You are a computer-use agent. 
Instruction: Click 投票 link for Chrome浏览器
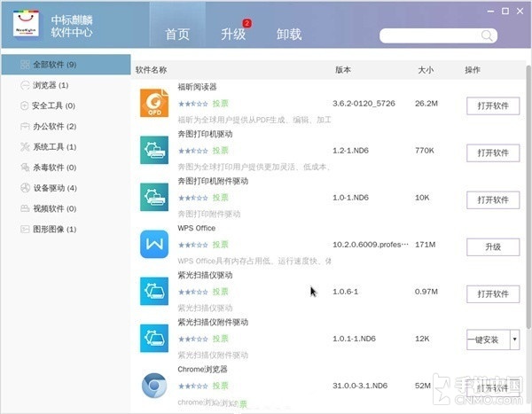[x=220, y=386]
